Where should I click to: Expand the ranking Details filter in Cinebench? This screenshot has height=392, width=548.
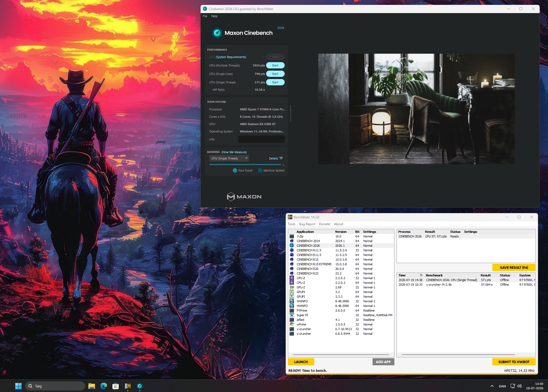[x=276, y=158]
